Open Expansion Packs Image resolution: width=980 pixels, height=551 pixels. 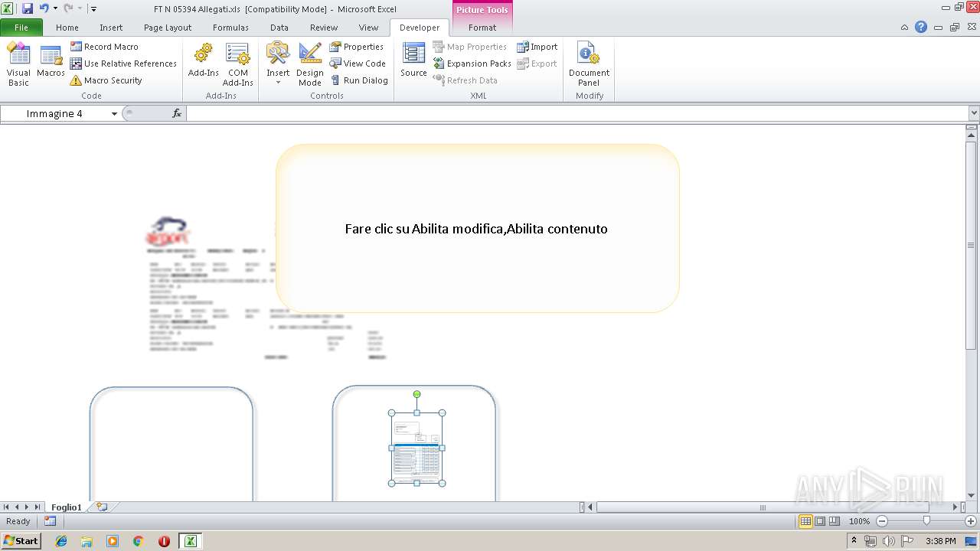click(472, 64)
